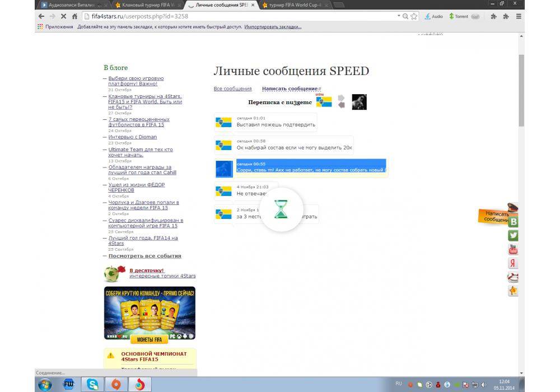Click the YouTube icon on right sidebar
Screen dimensions: 560x392
[513, 250]
